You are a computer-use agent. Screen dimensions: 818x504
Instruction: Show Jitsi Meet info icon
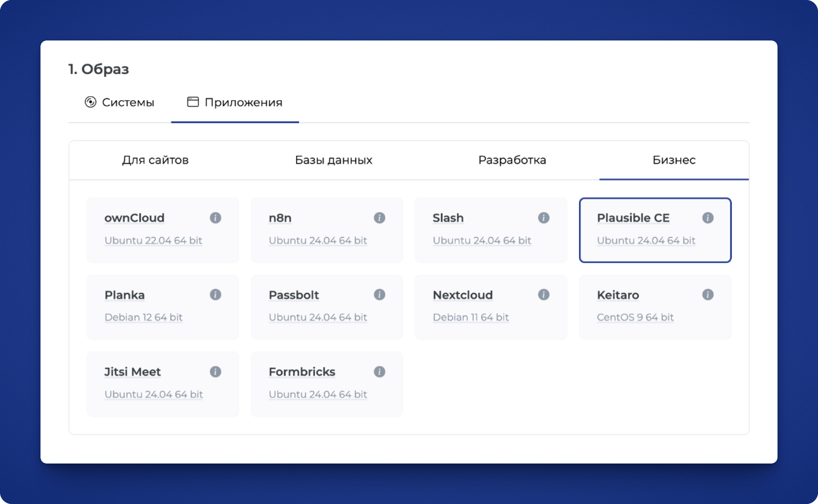click(216, 372)
